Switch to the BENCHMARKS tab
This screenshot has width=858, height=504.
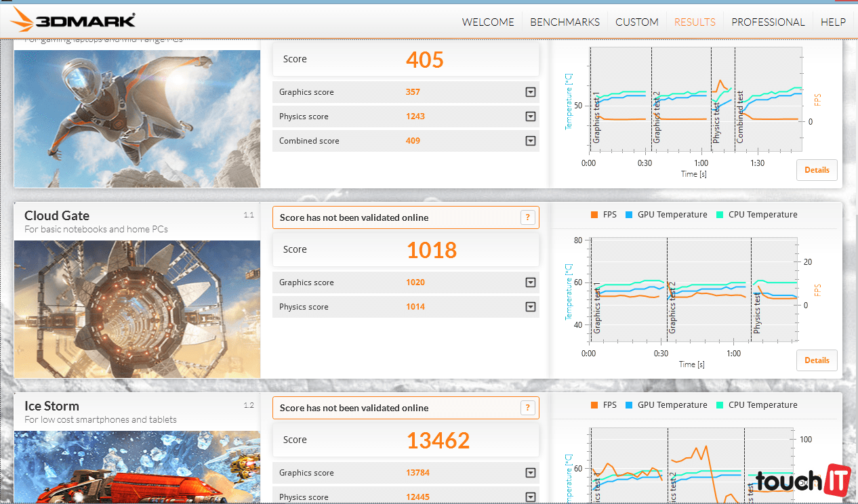point(565,22)
